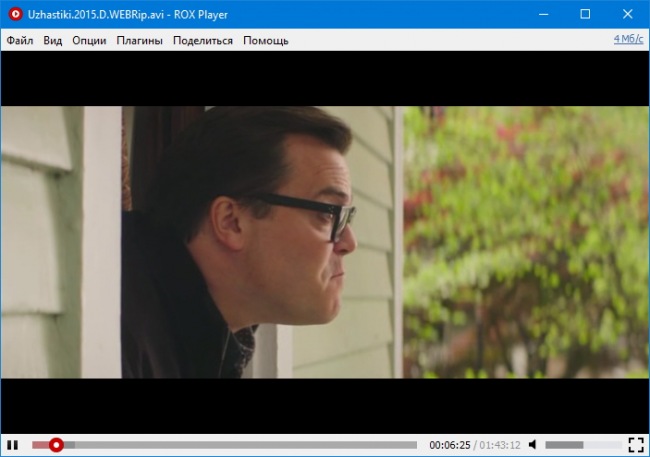This screenshot has width=650, height=457.
Task: Maximize the ROX Player window
Action: (x=585, y=14)
